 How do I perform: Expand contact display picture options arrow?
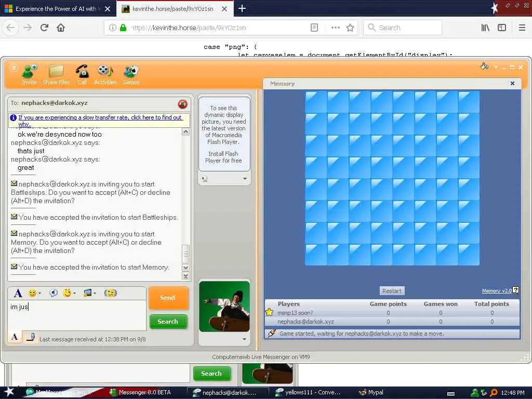[x=245, y=179]
